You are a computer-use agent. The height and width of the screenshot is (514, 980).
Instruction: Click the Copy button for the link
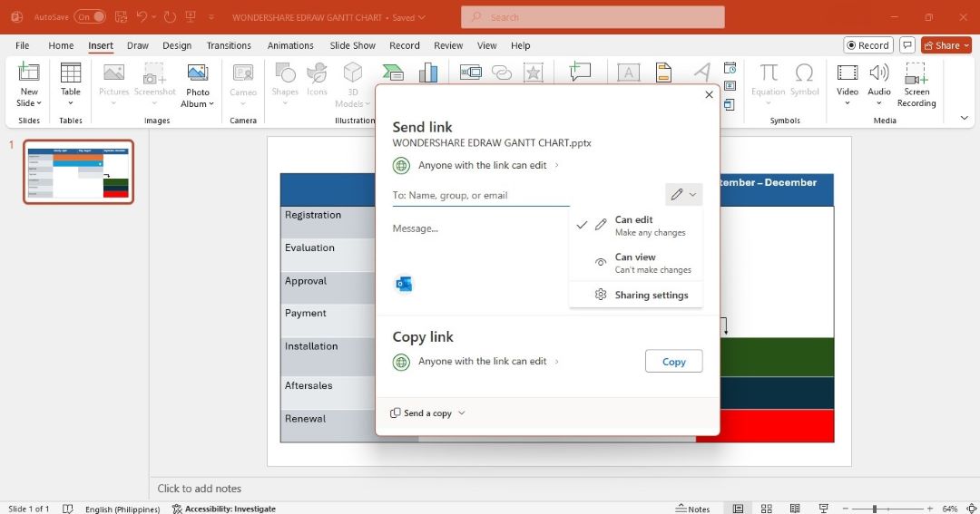click(x=673, y=362)
